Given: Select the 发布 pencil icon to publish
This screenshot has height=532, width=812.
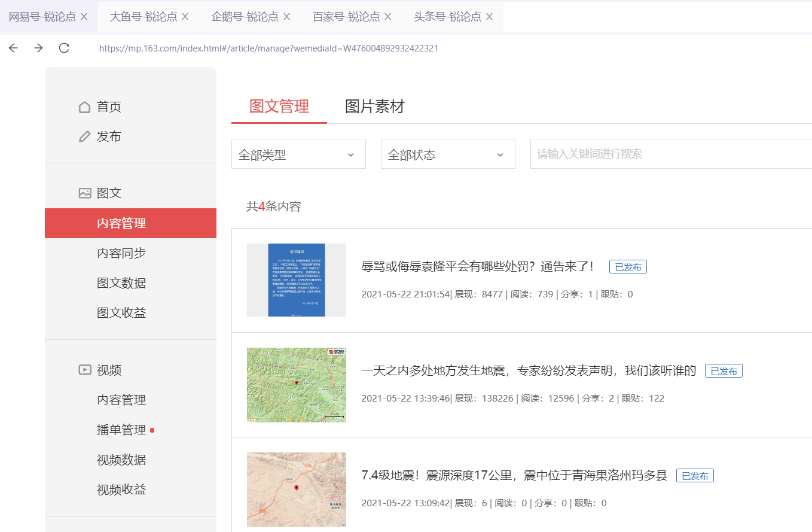Looking at the screenshot, I should point(85,136).
